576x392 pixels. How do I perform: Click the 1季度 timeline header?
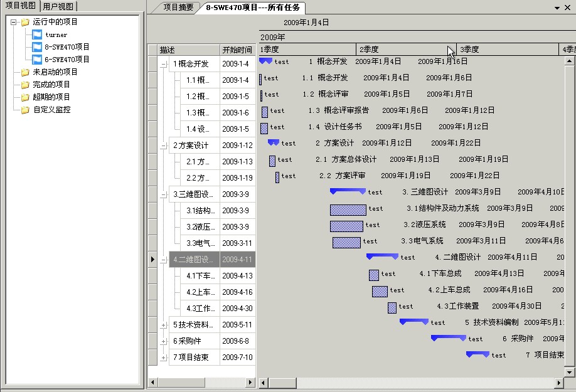307,49
